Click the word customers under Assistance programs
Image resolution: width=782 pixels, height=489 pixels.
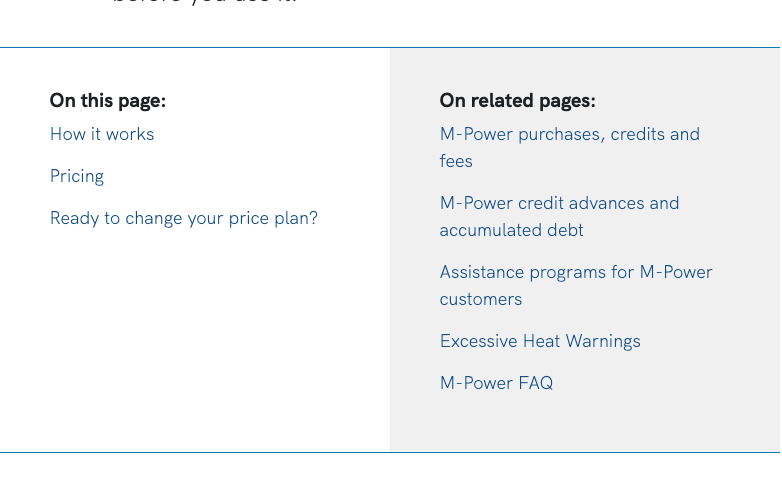(480, 299)
